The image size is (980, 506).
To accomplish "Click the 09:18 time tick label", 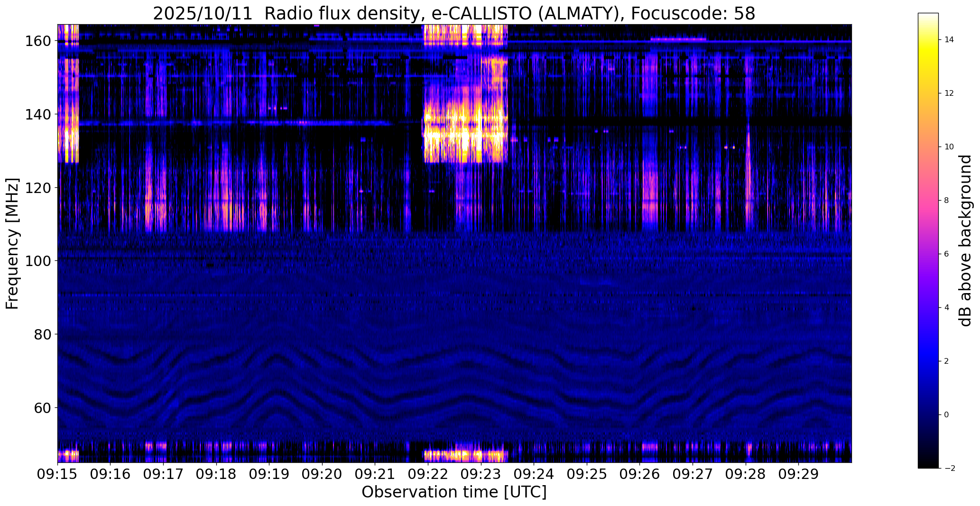I will 216,474.
